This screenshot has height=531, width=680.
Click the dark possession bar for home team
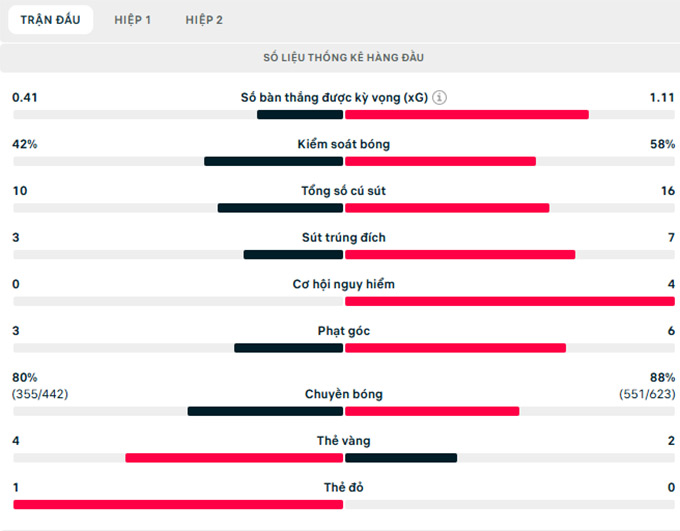[273, 161]
